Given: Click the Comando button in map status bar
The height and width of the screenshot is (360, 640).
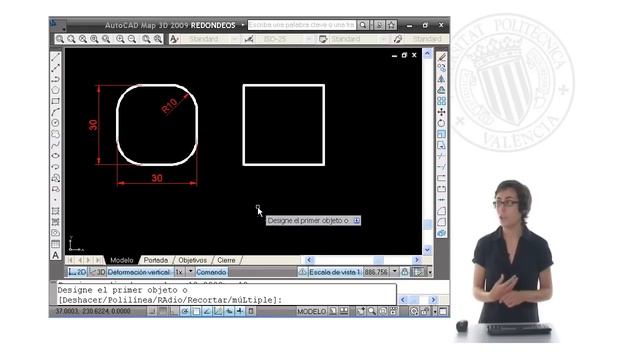Looking at the screenshot, I should coord(211,272).
